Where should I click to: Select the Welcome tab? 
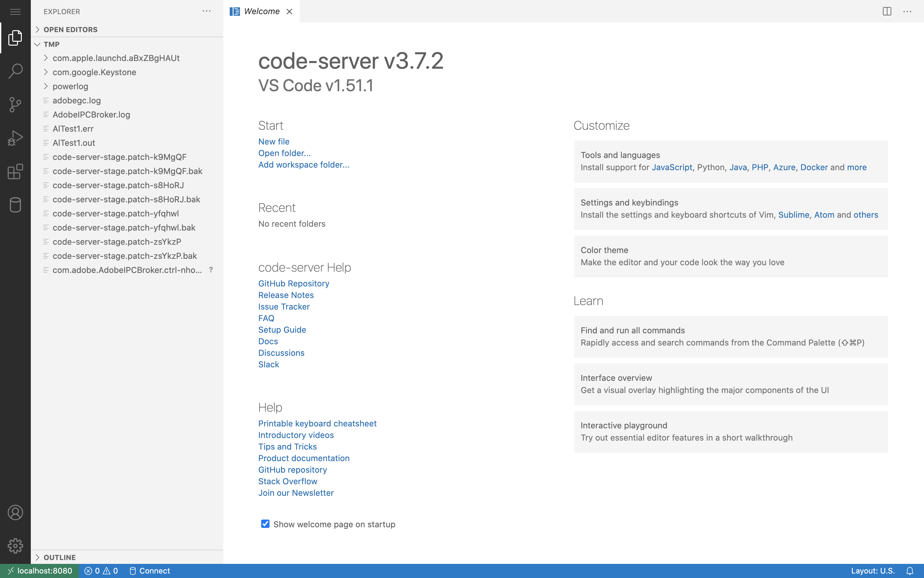[261, 12]
